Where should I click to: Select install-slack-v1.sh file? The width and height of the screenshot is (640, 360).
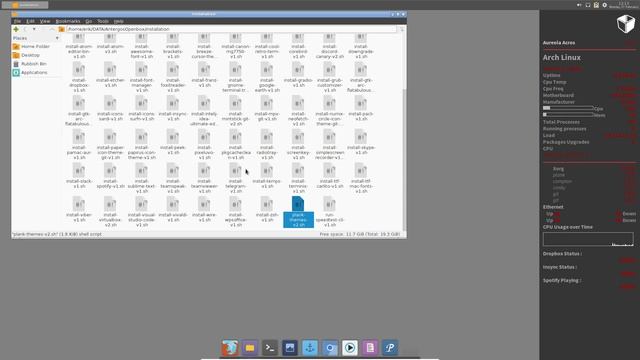79,176
